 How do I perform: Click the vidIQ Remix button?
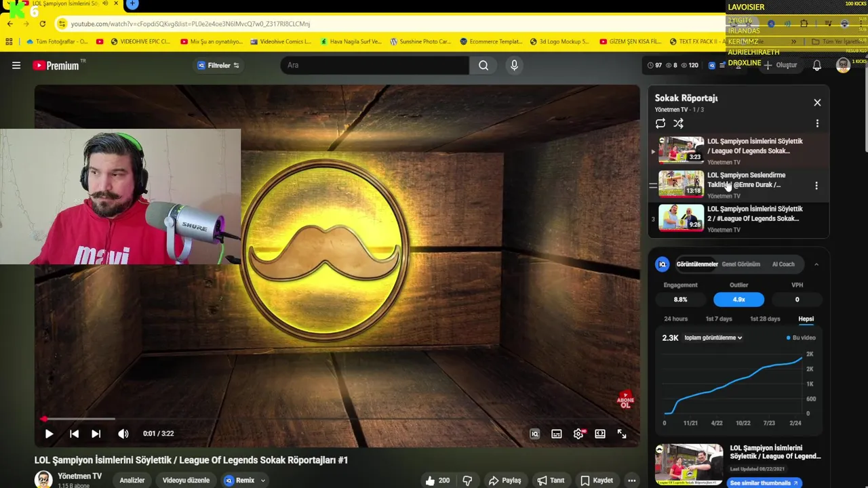[240, 480]
